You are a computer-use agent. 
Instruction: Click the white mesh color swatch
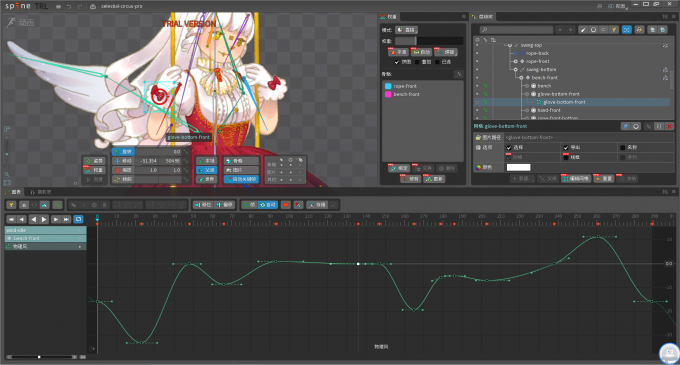pyautogui.click(x=518, y=167)
